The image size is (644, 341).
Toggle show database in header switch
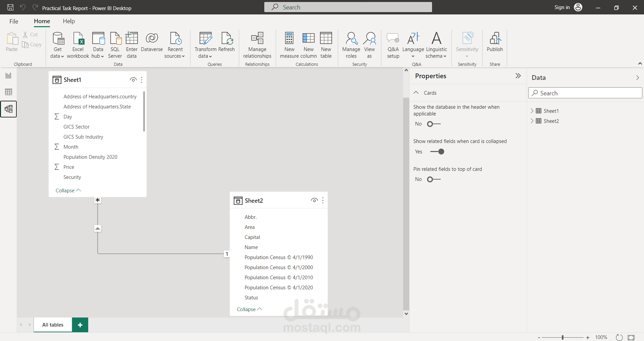(434, 124)
